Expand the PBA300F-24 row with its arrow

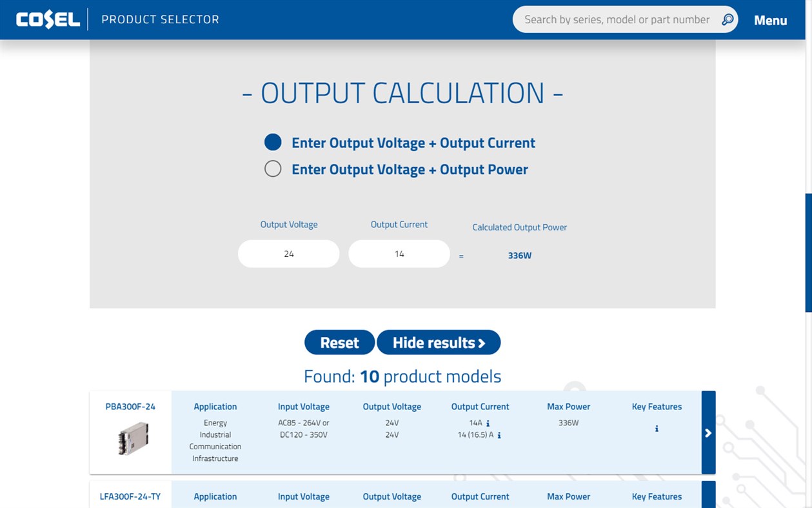[x=708, y=432]
